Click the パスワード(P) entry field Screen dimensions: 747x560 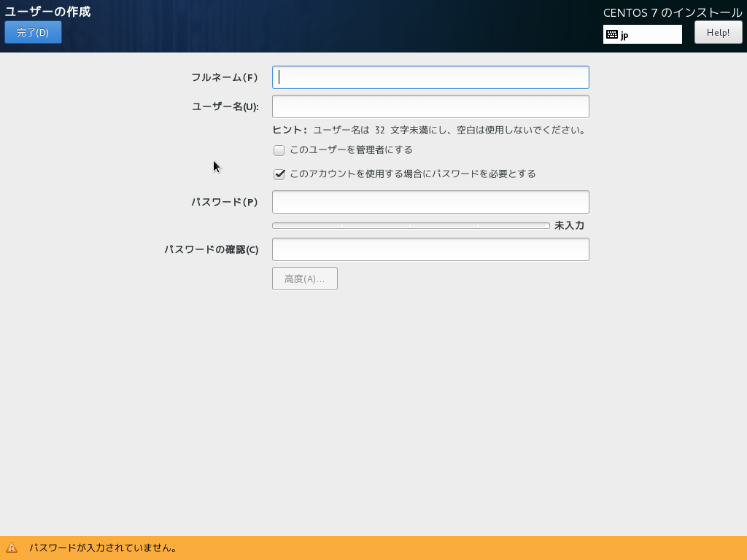point(430,202)
